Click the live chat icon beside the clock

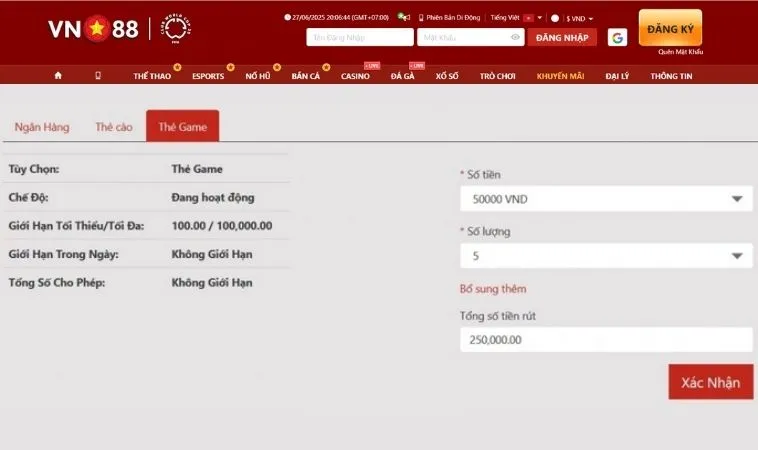coord(403,18)
